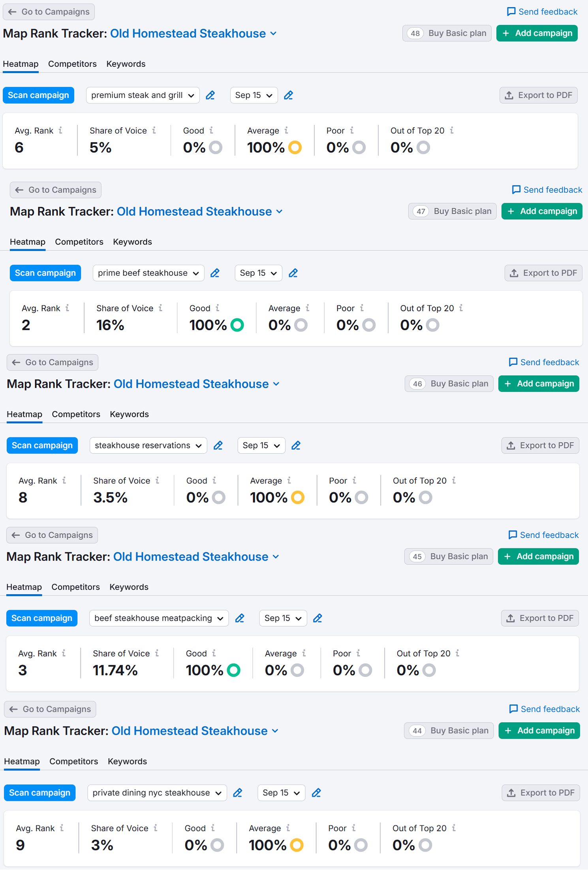Expand the 'steakhouse reservations' keyword selector
This screenshot has height=870, width=588.
coord(148,446)
